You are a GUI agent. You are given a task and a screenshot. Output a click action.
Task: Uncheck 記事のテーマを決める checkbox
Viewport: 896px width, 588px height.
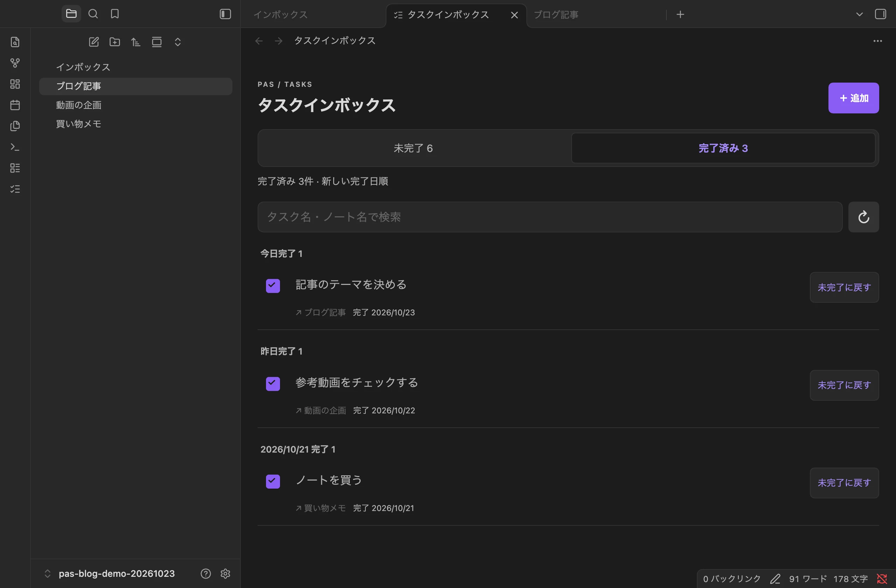[273, 286]
